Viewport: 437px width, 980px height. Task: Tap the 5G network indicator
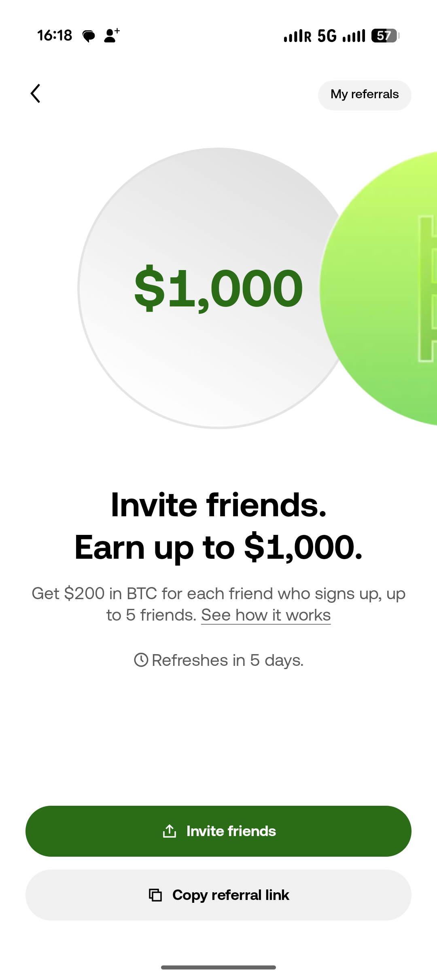[x=327, y=36]
